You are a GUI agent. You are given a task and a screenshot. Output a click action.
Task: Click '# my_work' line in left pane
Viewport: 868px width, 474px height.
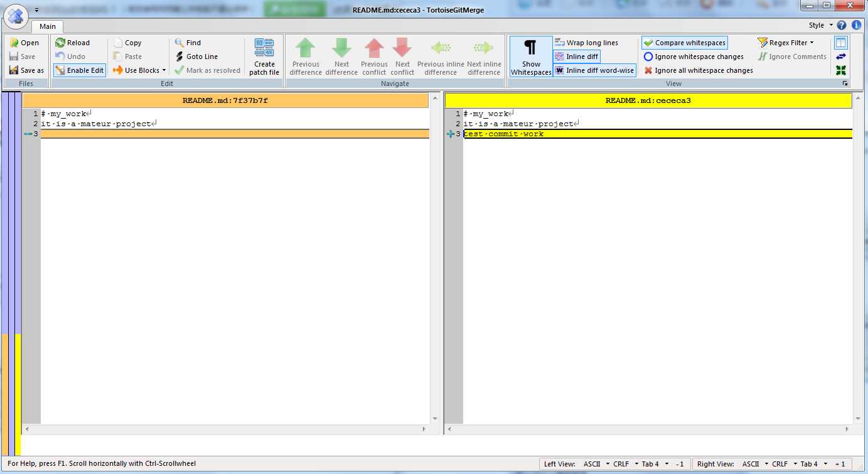pos(66,114)
